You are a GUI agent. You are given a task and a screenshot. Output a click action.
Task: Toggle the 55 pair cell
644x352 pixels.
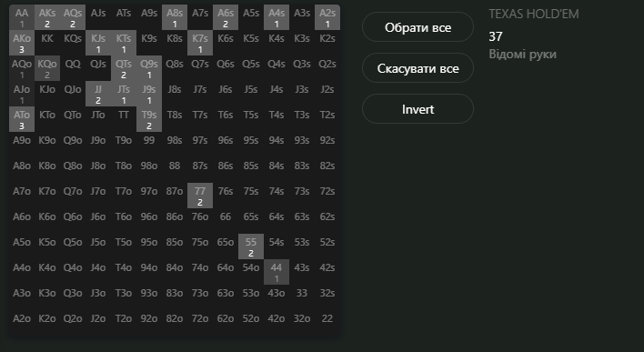251,246
